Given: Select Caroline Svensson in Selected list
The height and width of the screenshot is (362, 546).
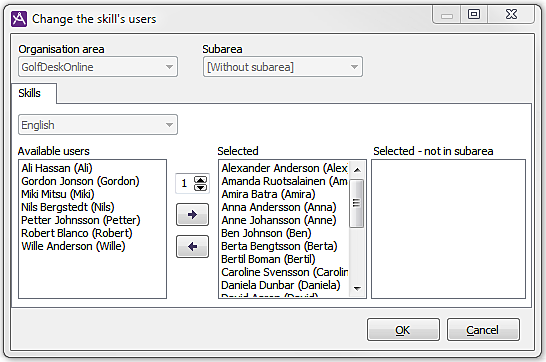Looking at the screenshot, I should click(x=284, y=272).
